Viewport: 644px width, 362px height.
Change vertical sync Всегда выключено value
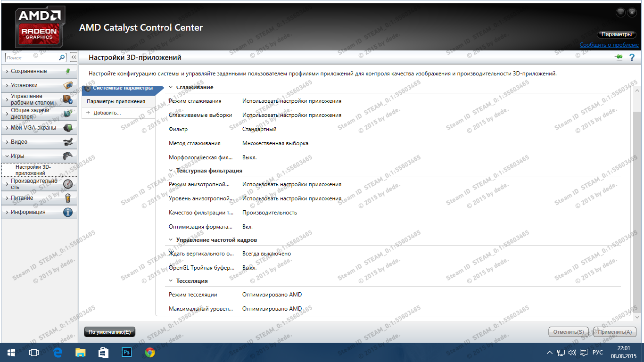[x=266, y=254]
